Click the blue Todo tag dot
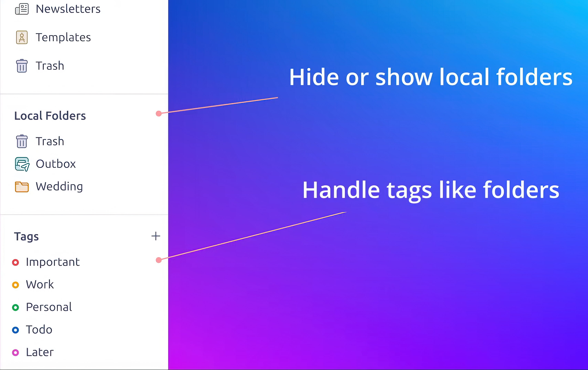The image size is (588, 370). 15,329
